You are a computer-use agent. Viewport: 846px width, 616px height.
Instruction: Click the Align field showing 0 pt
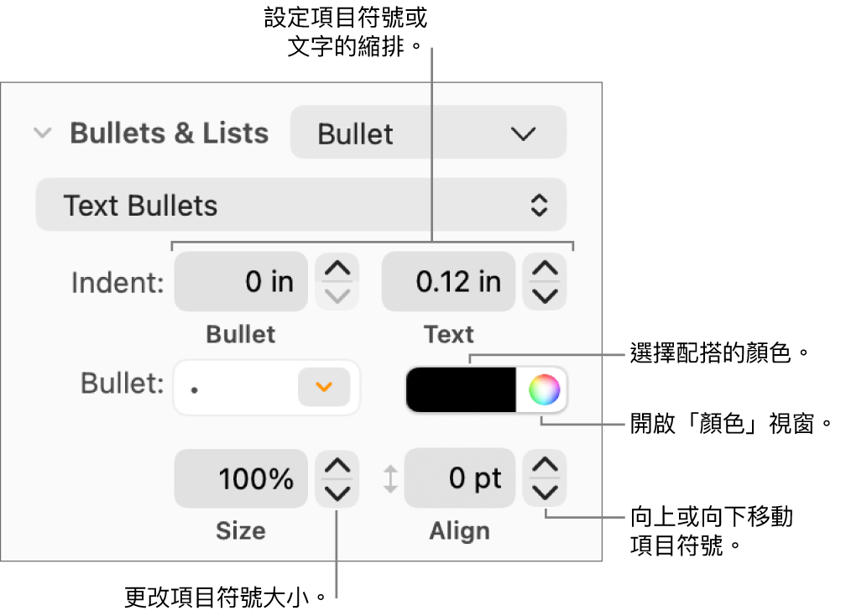pos(460,478)
